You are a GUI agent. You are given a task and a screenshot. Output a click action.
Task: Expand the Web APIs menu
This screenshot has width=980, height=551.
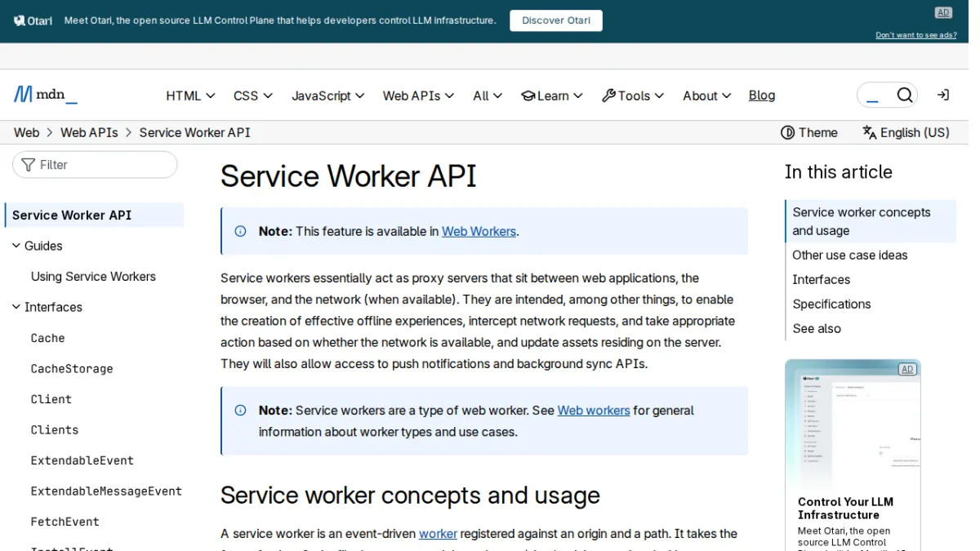tap(419, 96)
